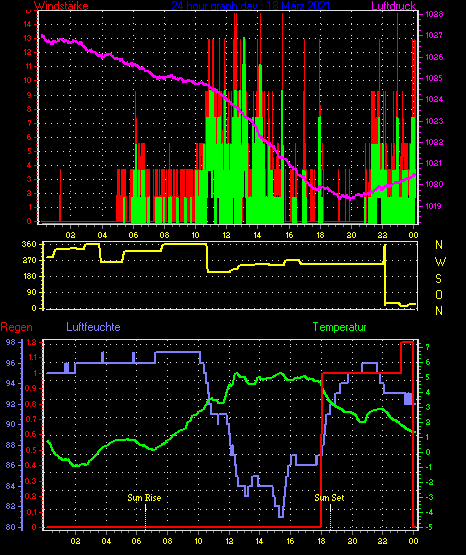466x555 pixels.
Task: Click the 1.2 rain scale value
Action: (31, 342)
